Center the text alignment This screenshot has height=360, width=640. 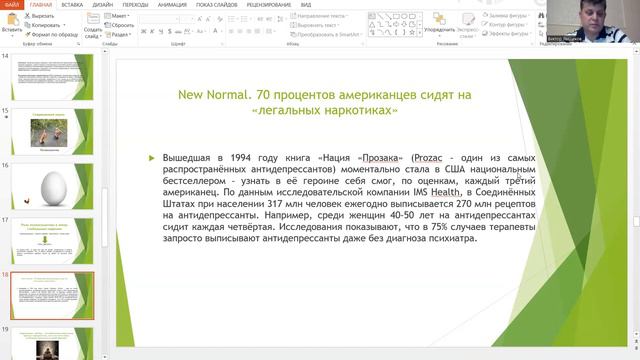click(x=240, y=31)
